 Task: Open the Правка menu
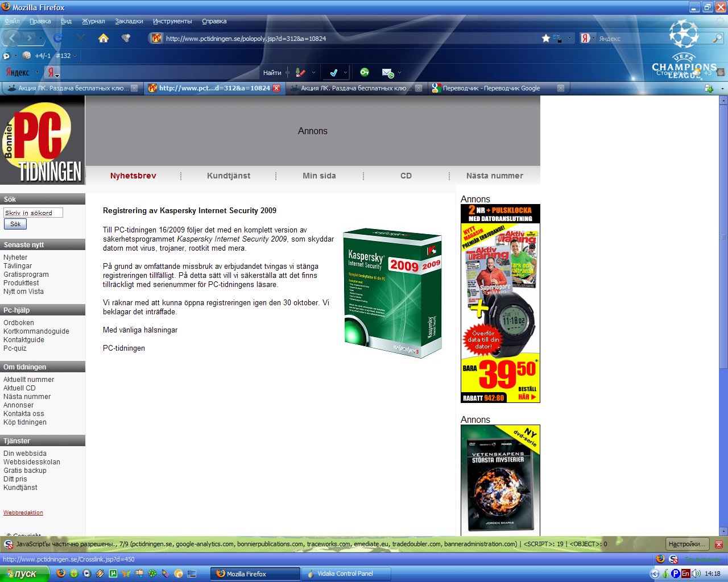pos(40,21)
